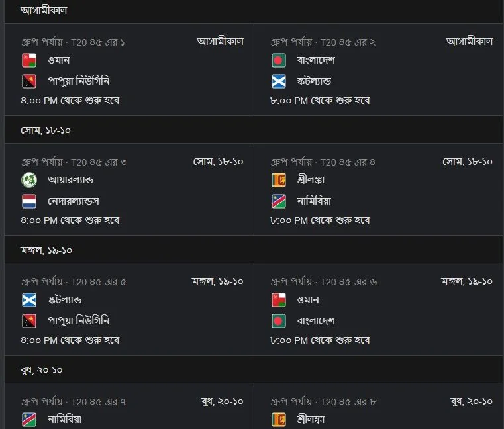Click Papua New Guinea flag in match 1
This screenshot has height=429, width=504.
pos(29,81)
